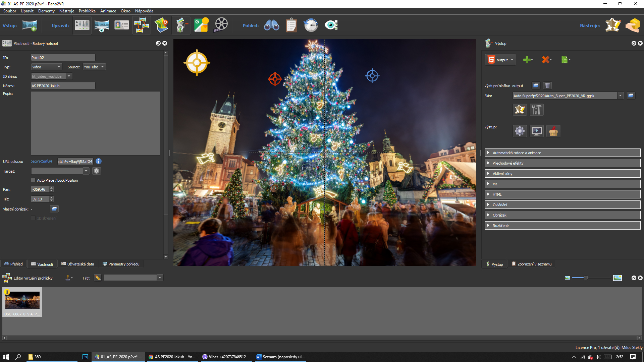Image resolution: width=644 pixels, height=362 pixels.
Task: Add a new output with green plus
Action: pyautogui.click(x=527, y=60)
